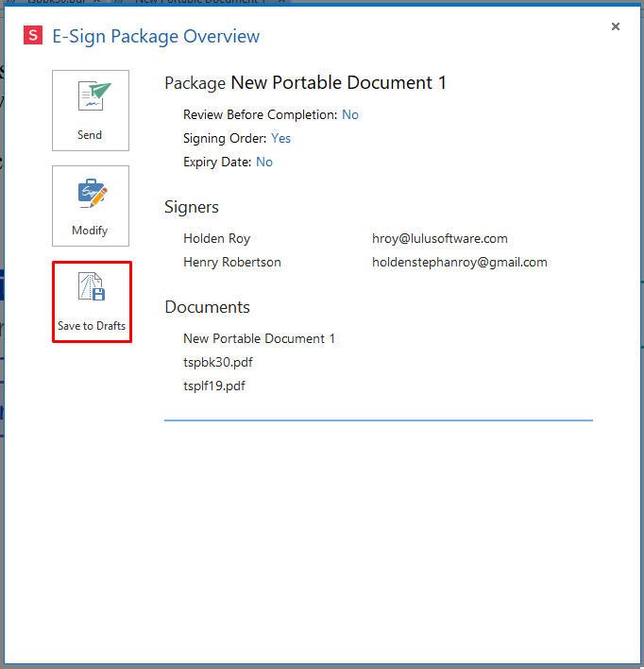Click the Expiry Date 'No' value
This screenshot has width=644, height=669.
pyautogui.click(x=264, y=163)
